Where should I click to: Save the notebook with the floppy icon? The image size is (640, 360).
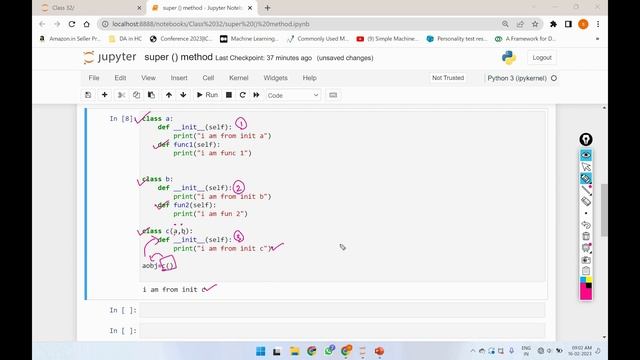[x=88, y=95]
